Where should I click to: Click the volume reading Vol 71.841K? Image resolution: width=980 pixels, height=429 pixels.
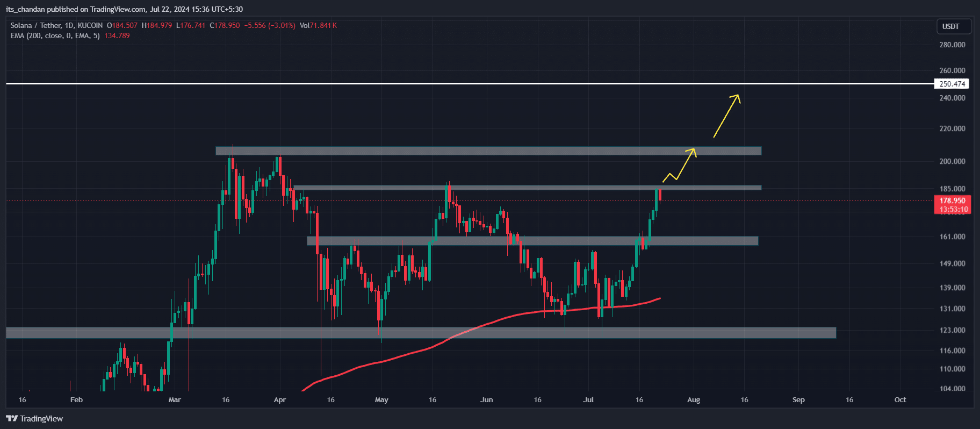[319, 25]
